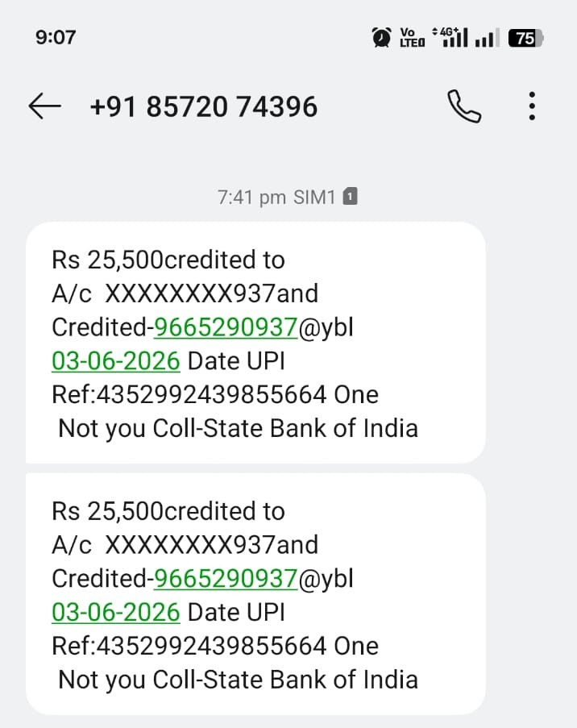Tap the 4G+ signal strength icon

[x=450, y=37]
